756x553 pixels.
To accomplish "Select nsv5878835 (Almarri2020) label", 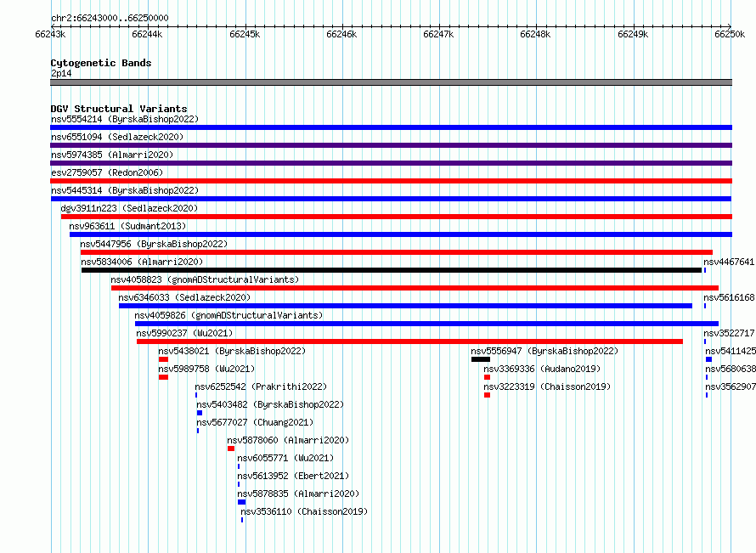I will pyautogui.click(x=298, y=494).
